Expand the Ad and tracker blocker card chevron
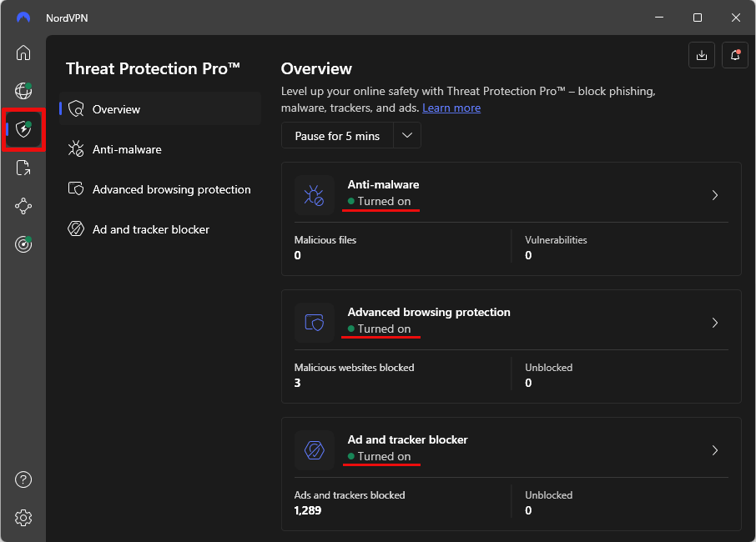 pos(715,450)
